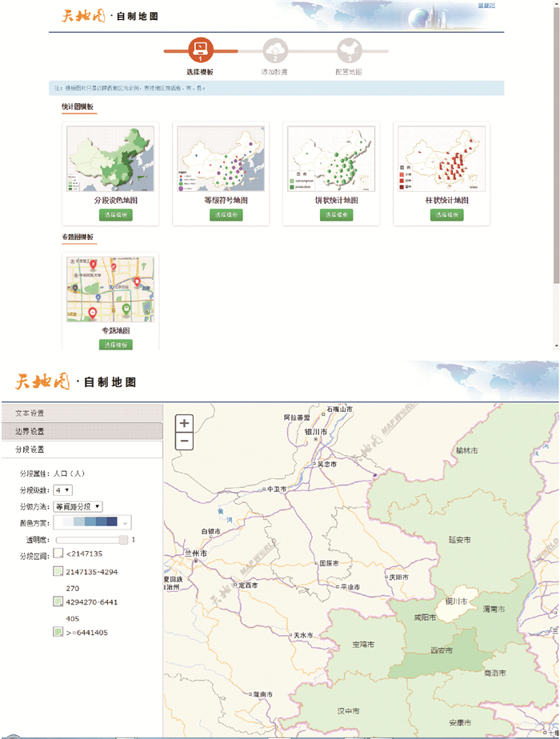Screen dimensions: 560x739
Task: Click the 透明度 opacity slider handle
Action: (123, 540)
